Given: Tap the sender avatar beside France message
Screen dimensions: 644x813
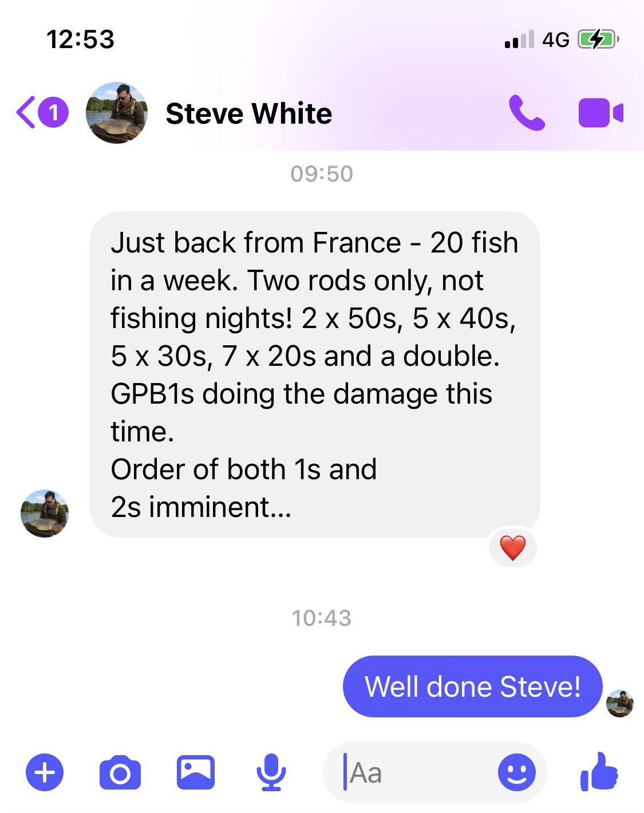Looking at the screenshot, I should [x=45, y=513].
